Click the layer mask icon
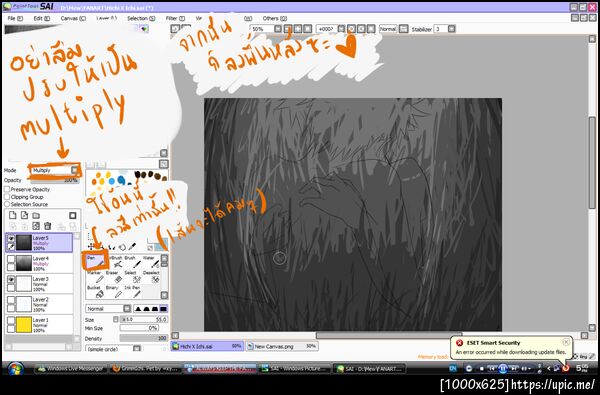 pyautogui.click(x=73, y=215)
